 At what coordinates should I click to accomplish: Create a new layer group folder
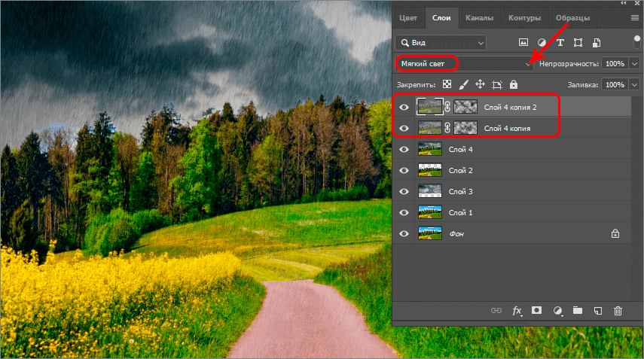578,310
